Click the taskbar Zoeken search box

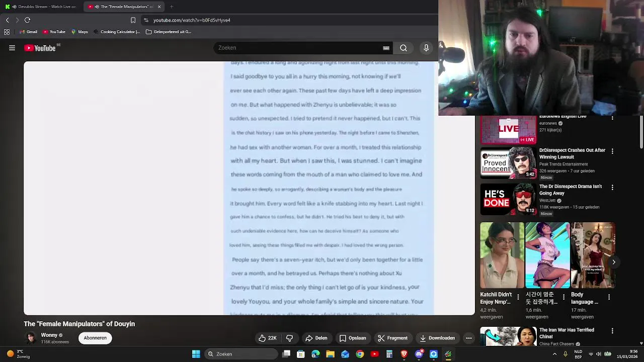click(x=242, y=354)
